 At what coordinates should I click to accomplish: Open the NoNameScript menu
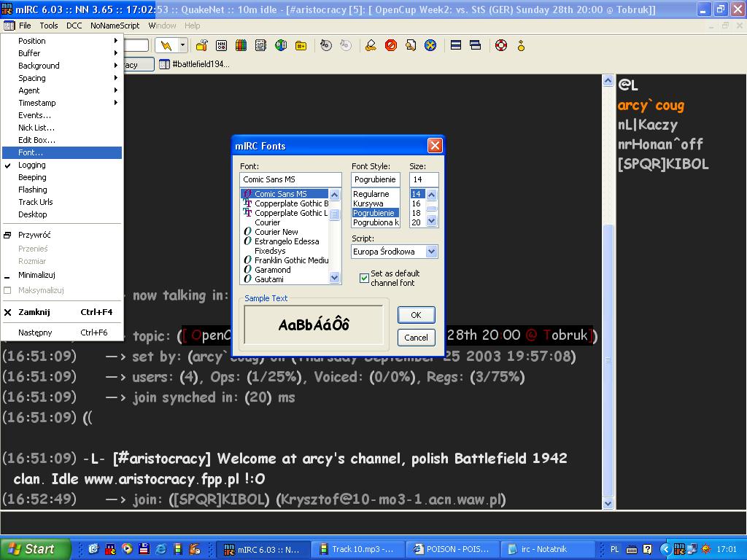point(115,26)
